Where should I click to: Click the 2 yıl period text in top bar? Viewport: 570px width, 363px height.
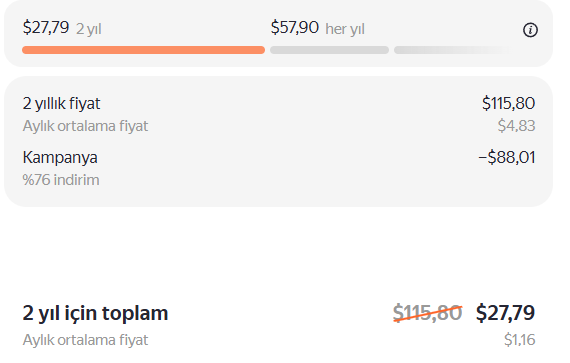click(x=89, y=29)
